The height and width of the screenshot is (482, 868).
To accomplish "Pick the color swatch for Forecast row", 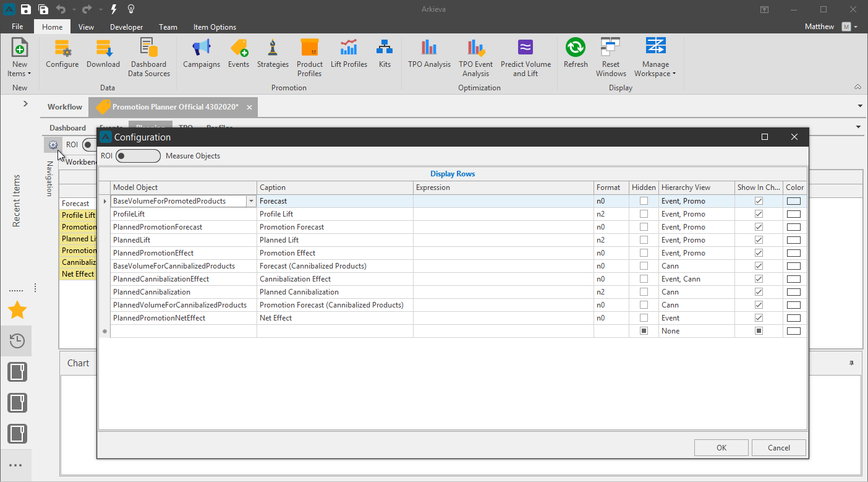I will tap(794, 201).
